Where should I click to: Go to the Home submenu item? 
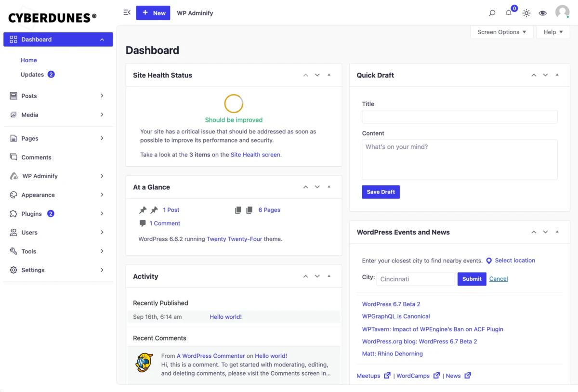point(29,60)
